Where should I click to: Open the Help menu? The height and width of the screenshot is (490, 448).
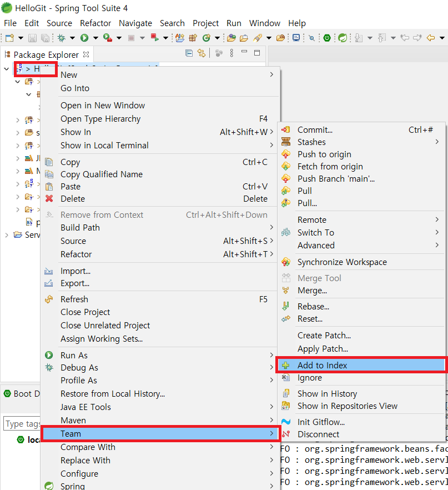(x=296, y=23)
